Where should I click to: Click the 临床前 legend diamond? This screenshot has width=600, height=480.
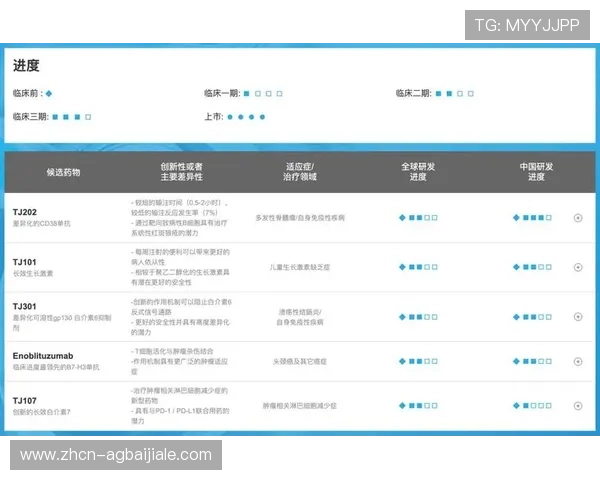(49, 93)
